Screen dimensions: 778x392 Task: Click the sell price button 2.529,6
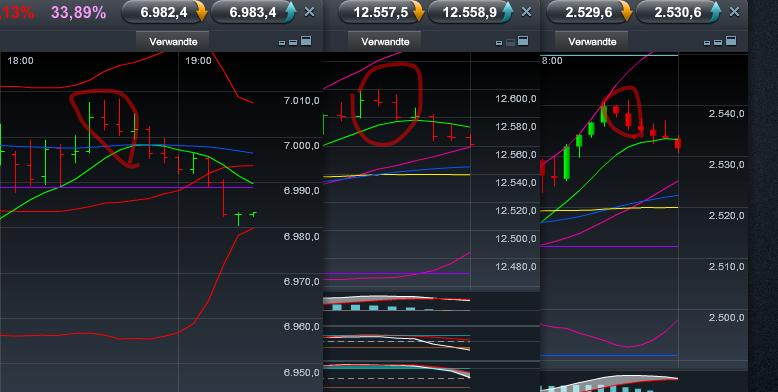point(589,12)
